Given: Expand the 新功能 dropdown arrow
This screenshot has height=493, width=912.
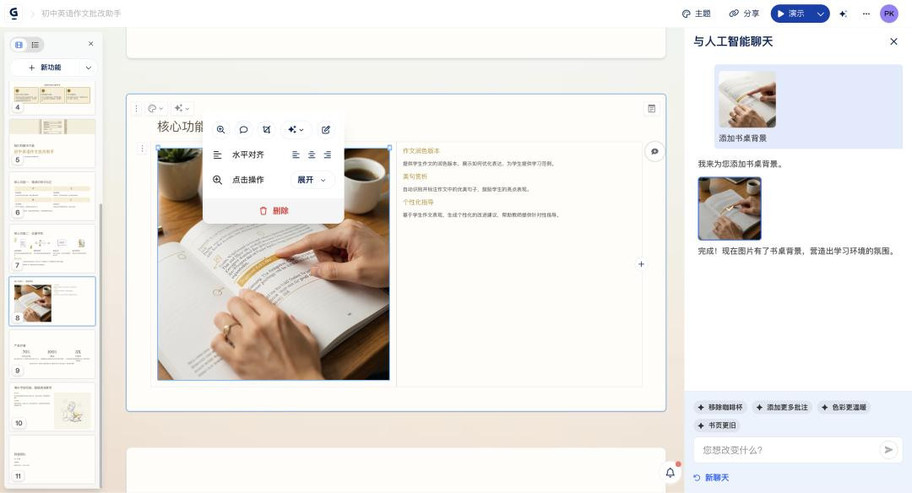Looking at the screenshot, I should tap(88, 68).
